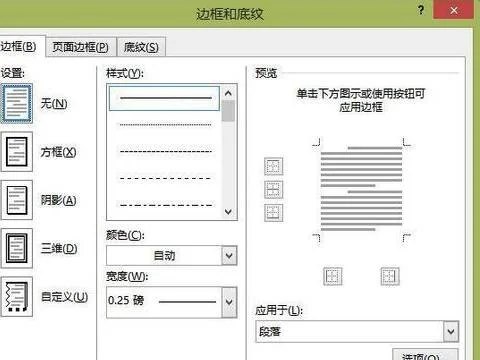Toggle top border button in preview

(274, 166)
